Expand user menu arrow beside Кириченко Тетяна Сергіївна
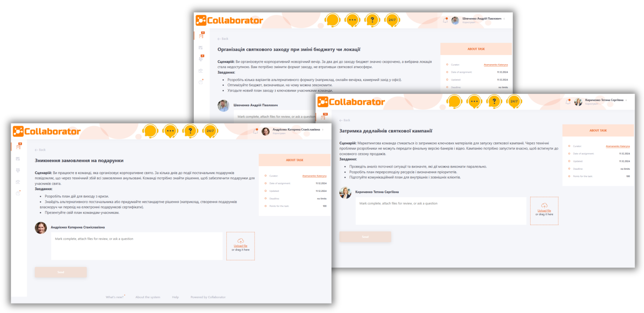644x313 pixels. click(x=626, y=100)
